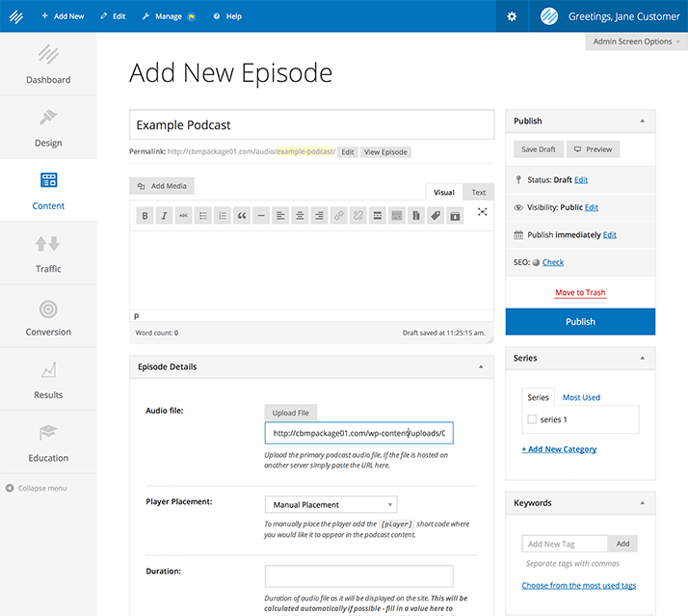This screenshot has height=616, width=688.
Task: Align text right
Action: [320, 216]
